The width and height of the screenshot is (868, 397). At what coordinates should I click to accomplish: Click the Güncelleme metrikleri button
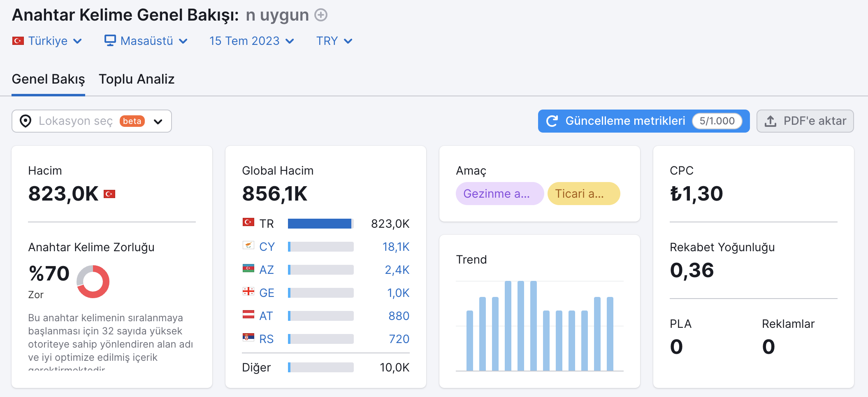pyautogui.click(x=644, y=121)
